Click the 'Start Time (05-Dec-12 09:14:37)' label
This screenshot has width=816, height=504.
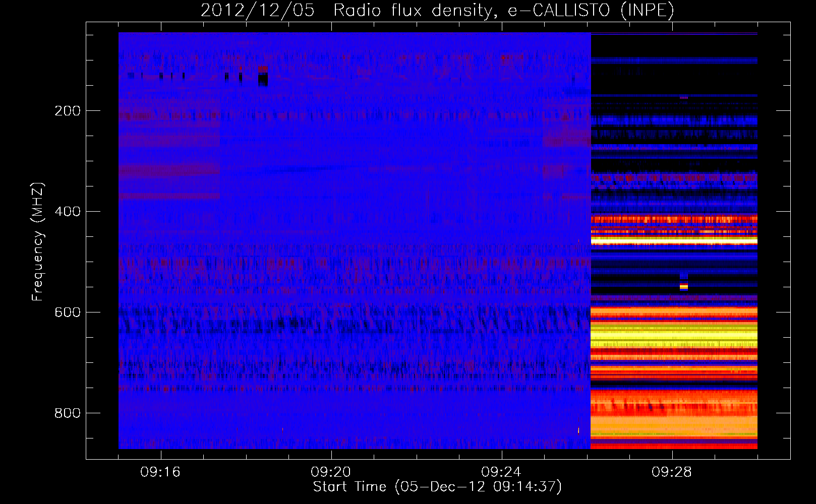coord(437,487)
